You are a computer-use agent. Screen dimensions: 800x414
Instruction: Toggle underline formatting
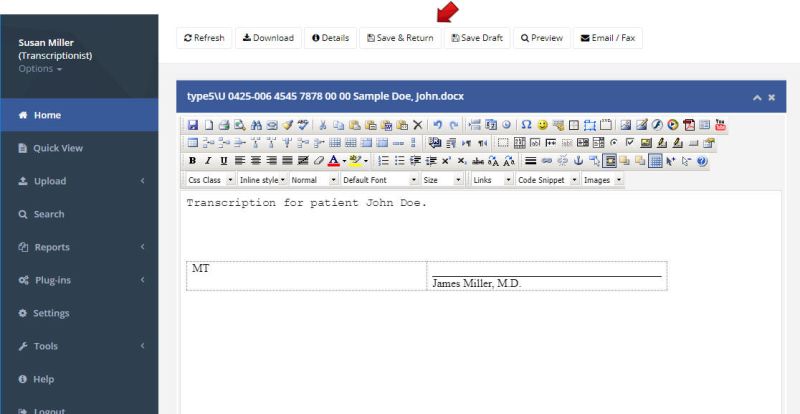pyautogui.click(x=223, y=160)
